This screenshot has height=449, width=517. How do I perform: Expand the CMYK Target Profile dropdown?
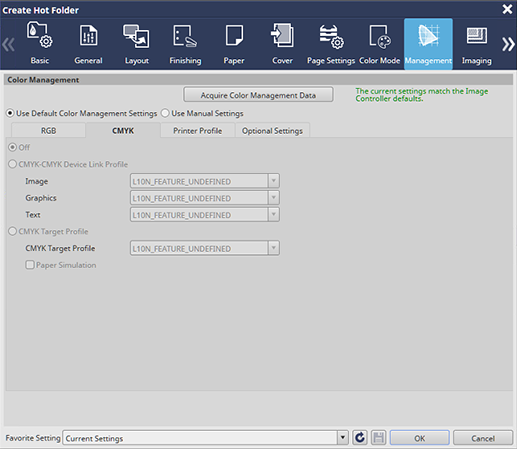tap(273, 248)
